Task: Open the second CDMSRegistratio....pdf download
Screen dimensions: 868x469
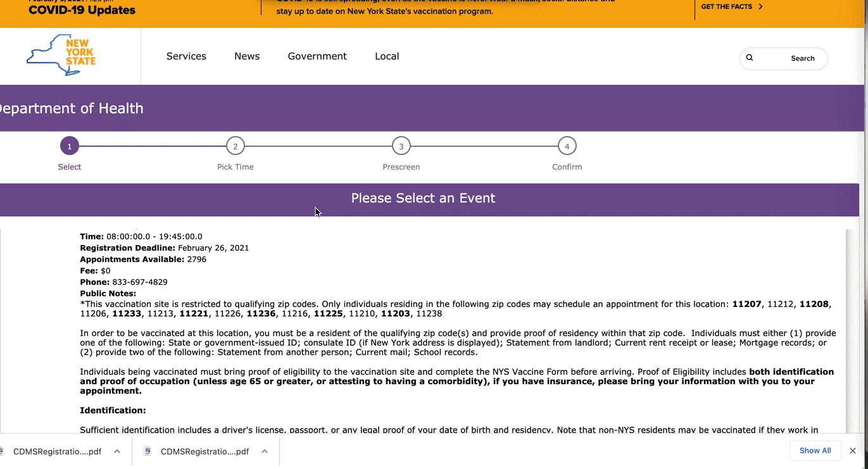Action: coord(204,452)
